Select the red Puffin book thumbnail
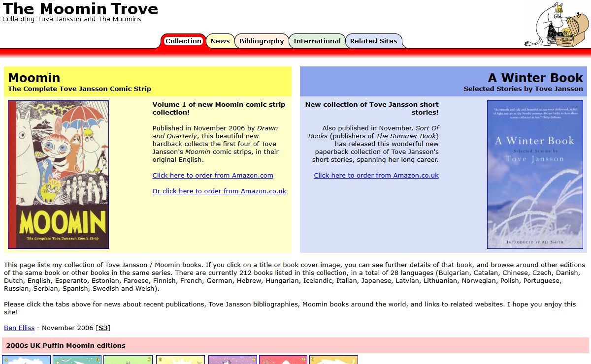The height and width of the screenshot is (364, 591). (283, 360)
